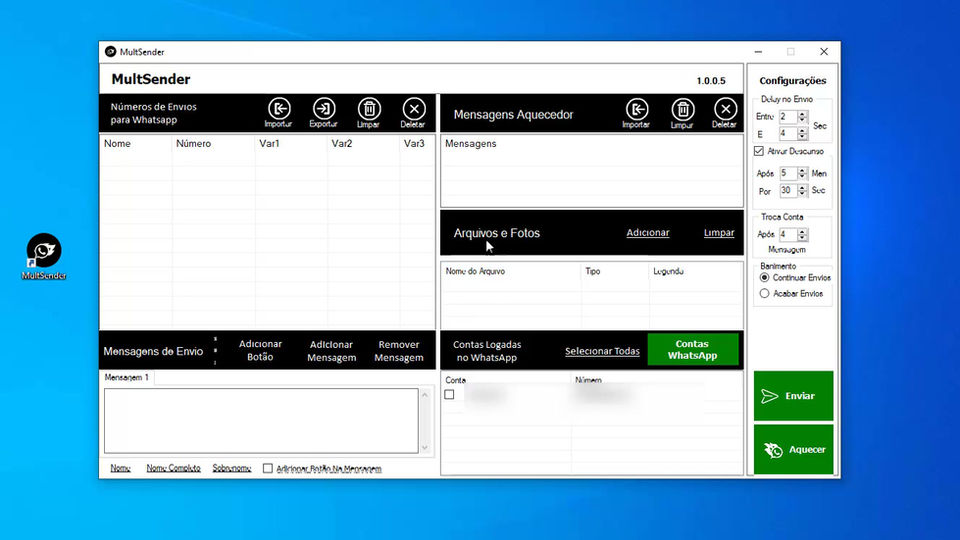This screenshot has width=960, height=540.
Task: Click MultSender title bar app icon
Action: click(110, 52)
